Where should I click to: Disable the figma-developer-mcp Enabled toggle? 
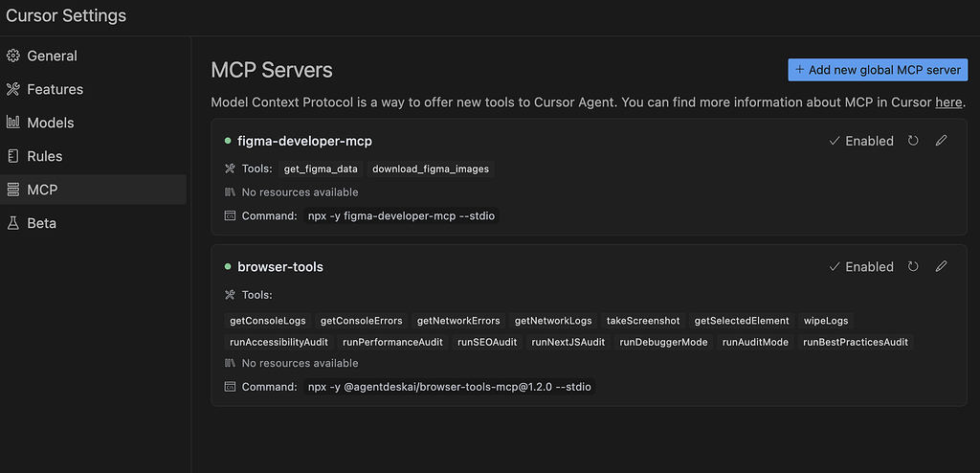860,141
